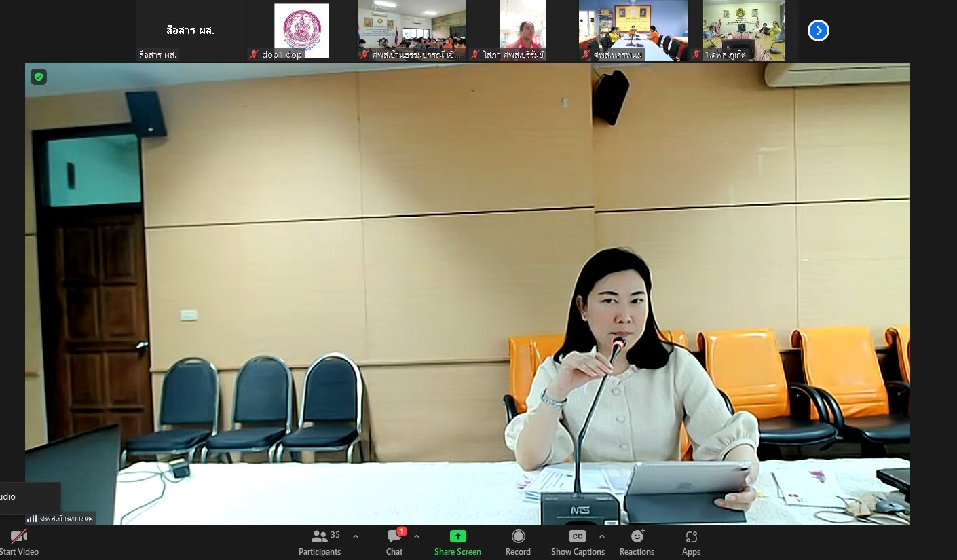Screen dimensions: 957x560
Task: Expand the arrow next to Chat
Action: 417,536
